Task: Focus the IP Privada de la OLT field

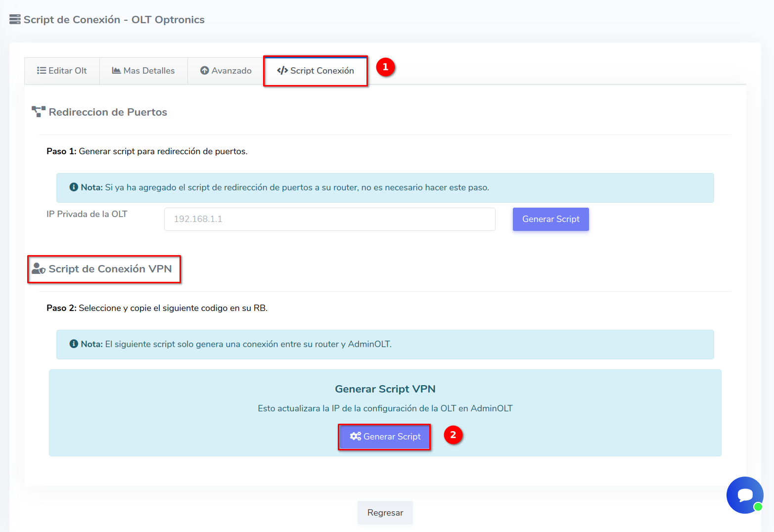Action: (329, 219)
